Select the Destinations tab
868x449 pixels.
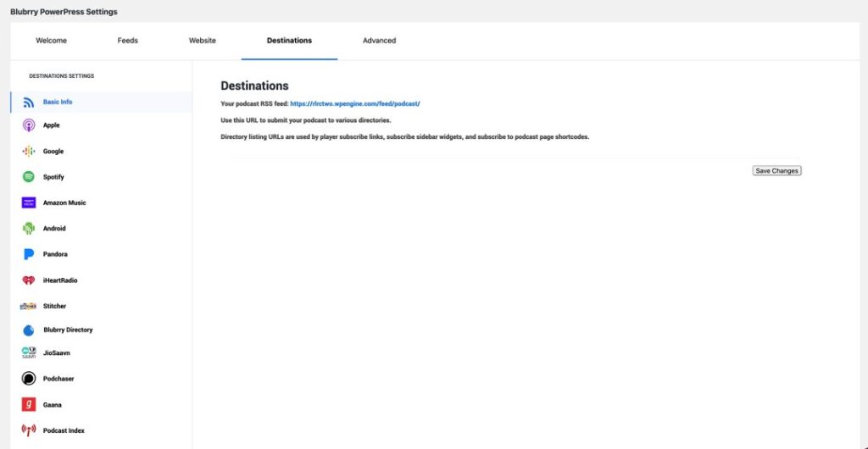(290, 41)
